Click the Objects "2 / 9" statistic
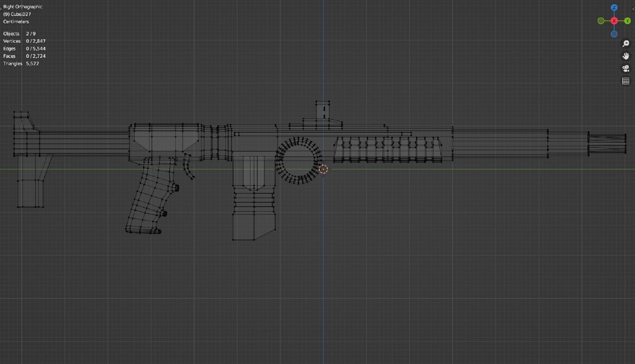635x364 pixels. [x=31, y=34]
